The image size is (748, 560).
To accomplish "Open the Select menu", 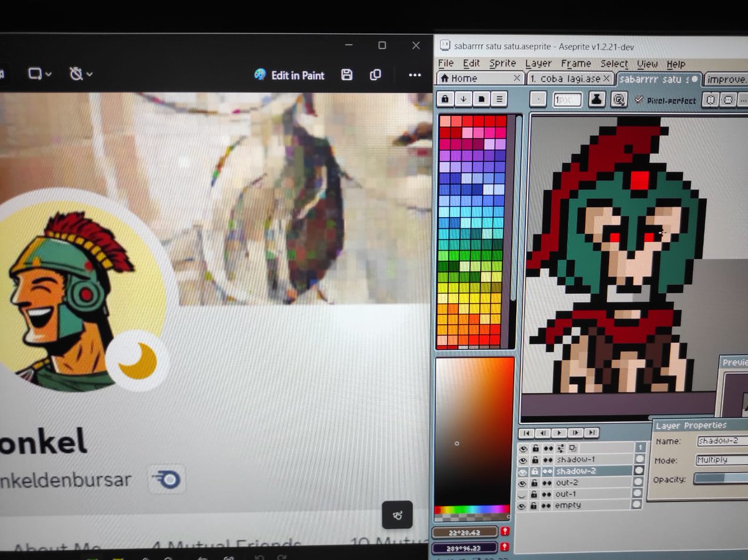I will (614, 64).
